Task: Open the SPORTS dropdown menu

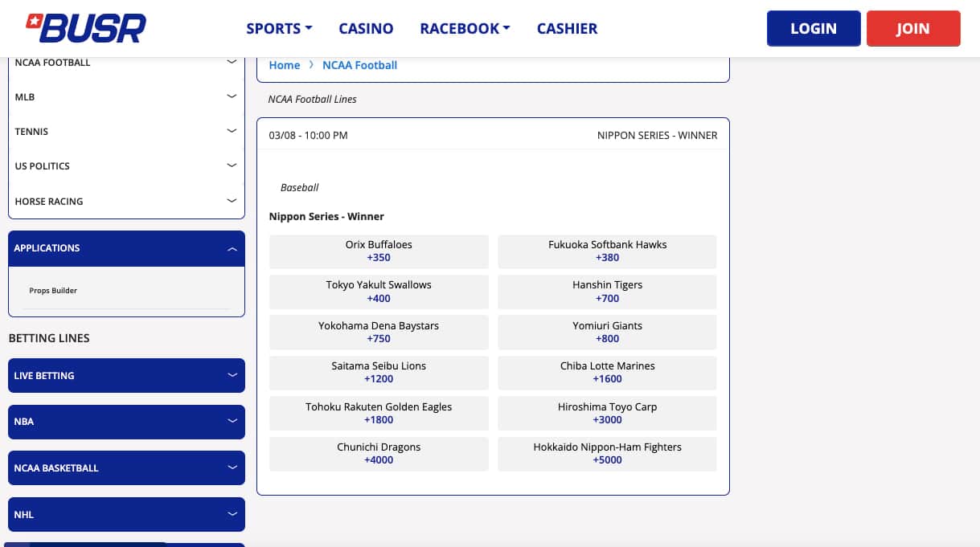Action: tap(279, 28)
